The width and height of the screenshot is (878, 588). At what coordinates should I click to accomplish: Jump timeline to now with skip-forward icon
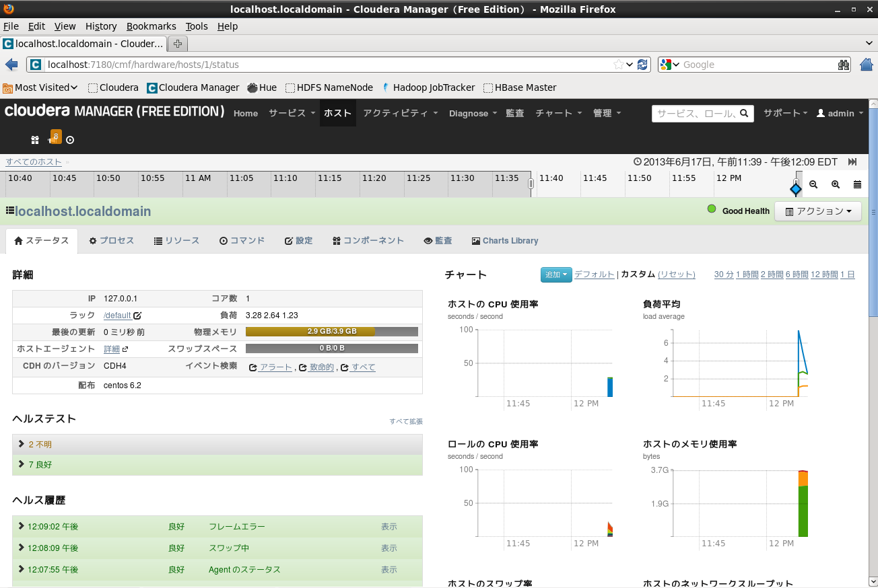(x=852, y=162)
